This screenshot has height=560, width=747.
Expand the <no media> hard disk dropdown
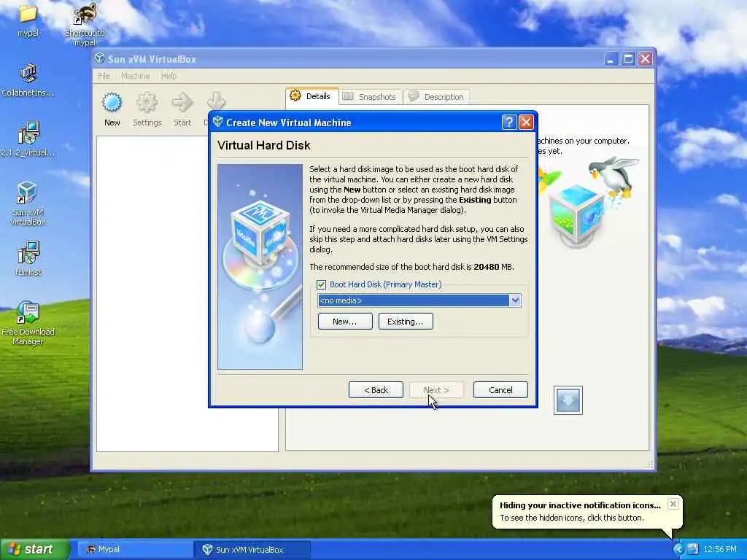[515, 300]
